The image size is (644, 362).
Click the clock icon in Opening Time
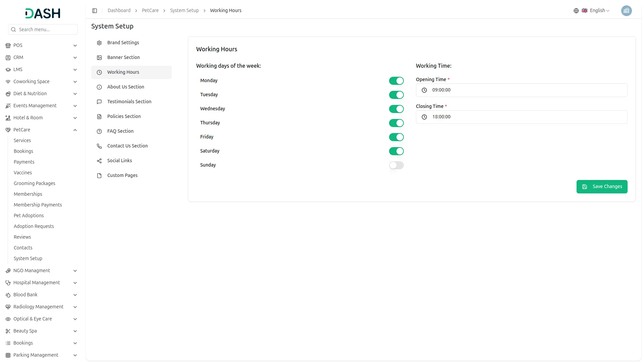click(x=424, y=90)
